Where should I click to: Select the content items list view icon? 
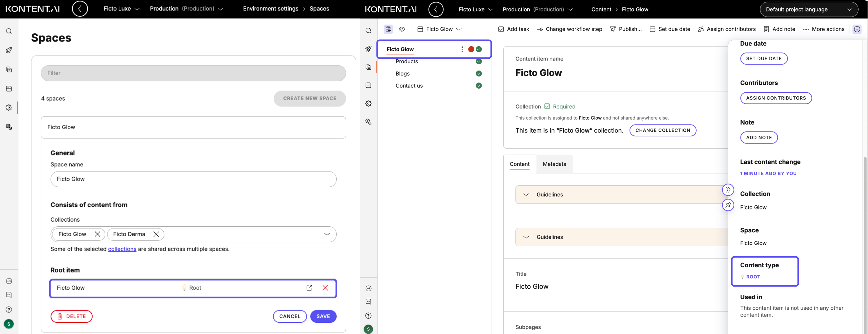(388, 29)
